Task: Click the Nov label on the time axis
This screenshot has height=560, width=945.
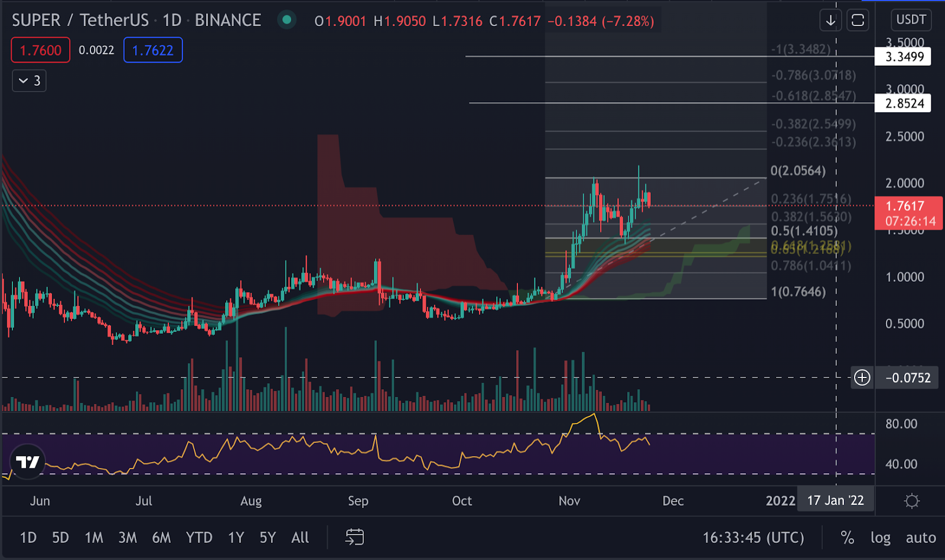Action: click(569, 501)
